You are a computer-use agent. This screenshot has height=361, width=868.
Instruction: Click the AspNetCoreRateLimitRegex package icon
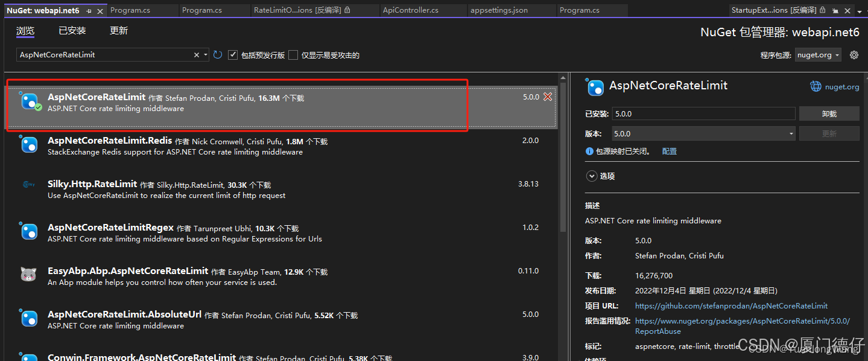tap(30, 232)
